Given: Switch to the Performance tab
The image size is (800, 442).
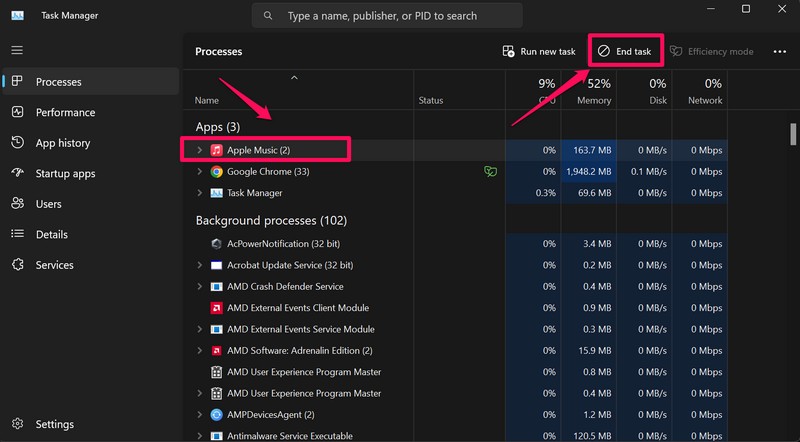Looking at the screenshot, I should 65,113.
